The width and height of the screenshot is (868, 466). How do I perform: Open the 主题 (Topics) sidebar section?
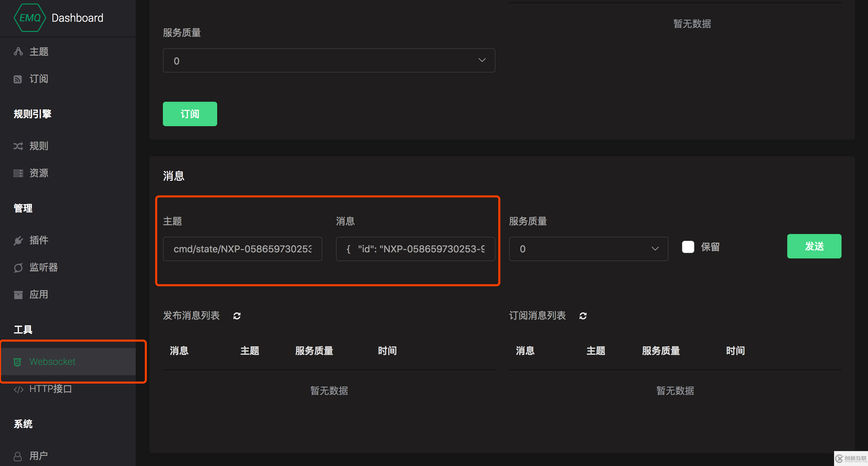(38, 52)
